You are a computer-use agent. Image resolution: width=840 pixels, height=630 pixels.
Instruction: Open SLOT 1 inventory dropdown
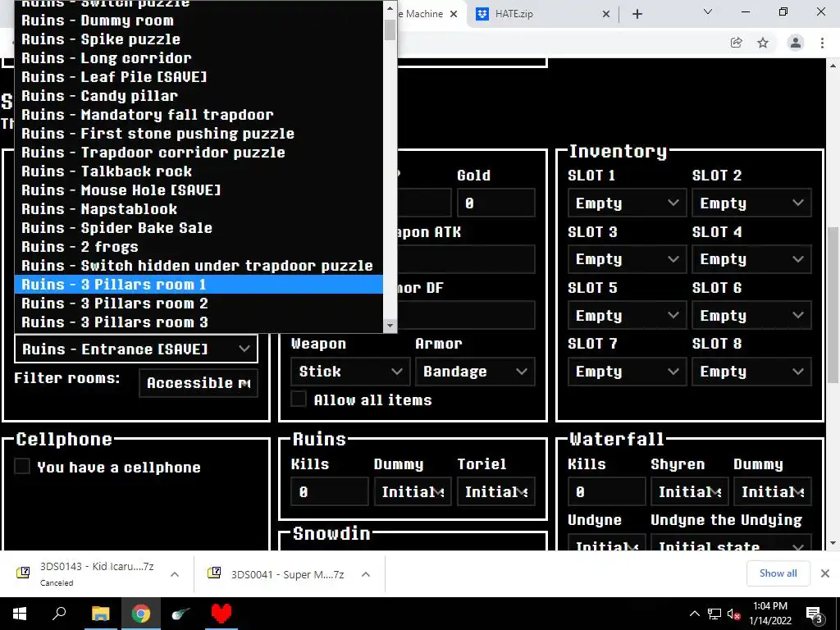[627, 203]
